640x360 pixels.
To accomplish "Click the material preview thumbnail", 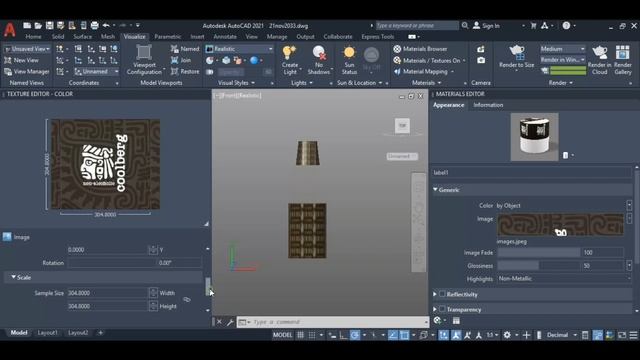I will [x=534, y=137].
